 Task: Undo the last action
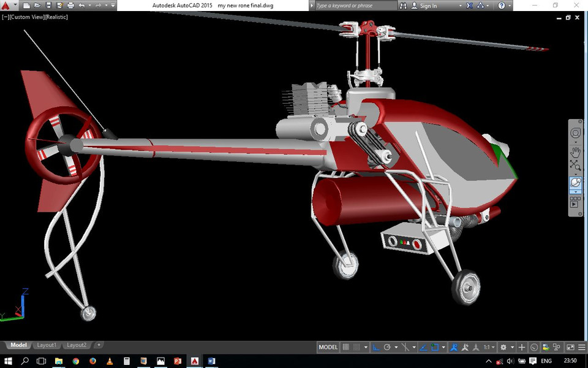(x=81, y=6)
